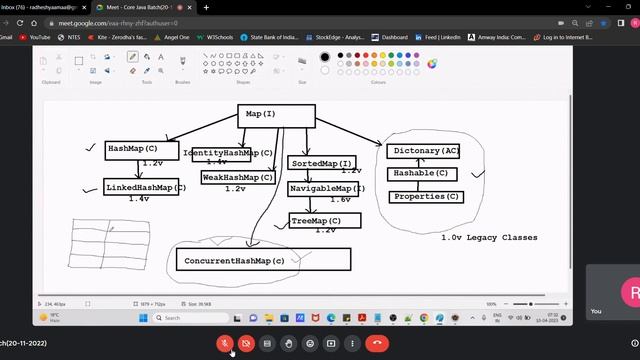Click the Paste clipboard icon
This screenshot has width=640, height=360.
(x=43, y=61)
